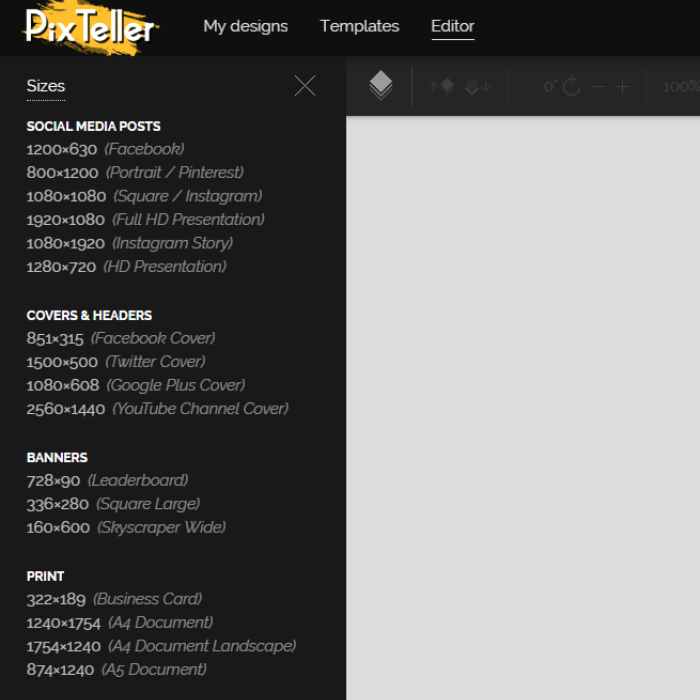The width and height of the screenshot is (700, 700).
Task: Click the rotate clockwise icon
Action: (571, 86)
